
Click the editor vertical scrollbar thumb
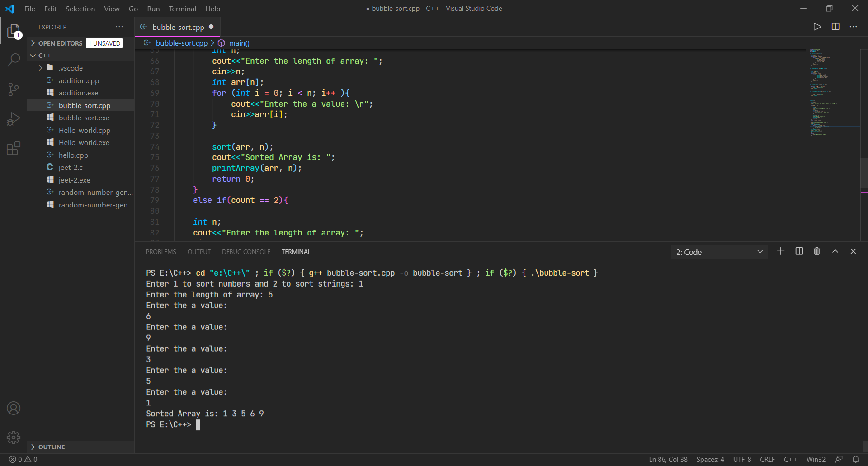click(x=864, y=173)
